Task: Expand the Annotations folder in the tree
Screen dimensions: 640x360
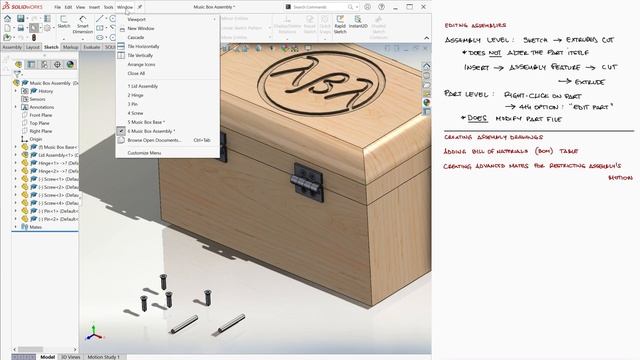Action: 16,107
